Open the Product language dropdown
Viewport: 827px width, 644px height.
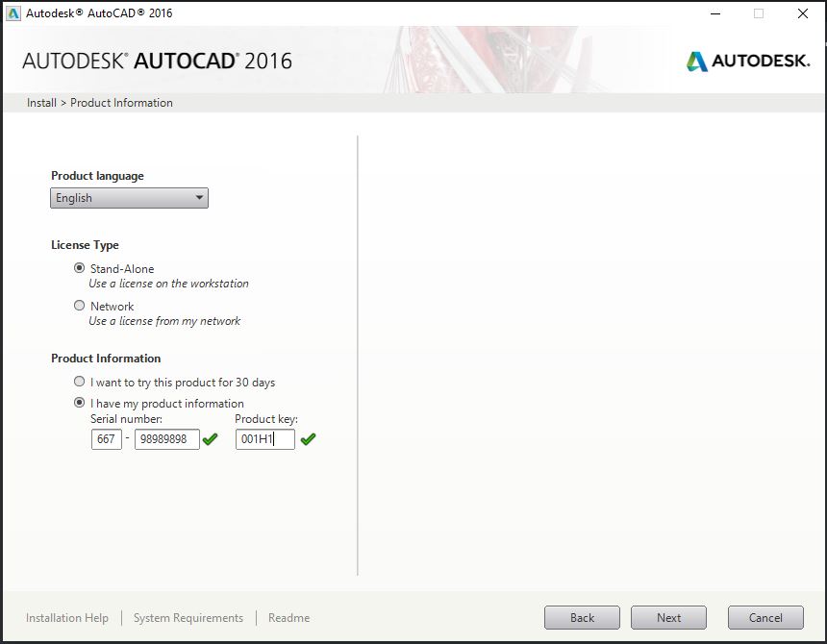(129, 198)
